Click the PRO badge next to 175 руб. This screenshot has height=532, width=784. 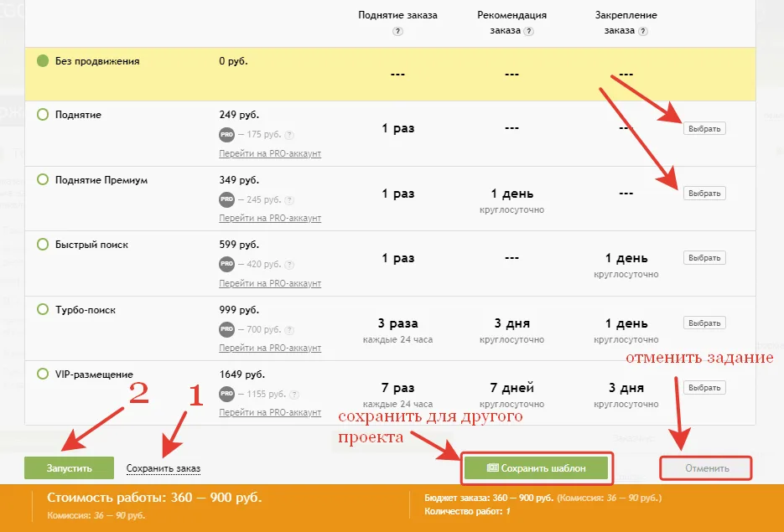coord(226,134)
